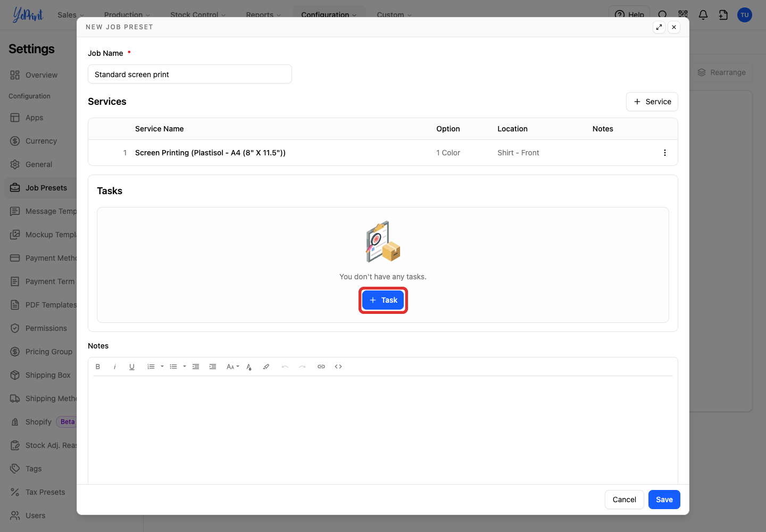Image resolution: width=766 pixels, height=532 pixels.
Task: Click the Screen Printing service name
Action: click(x=210, y=153)
